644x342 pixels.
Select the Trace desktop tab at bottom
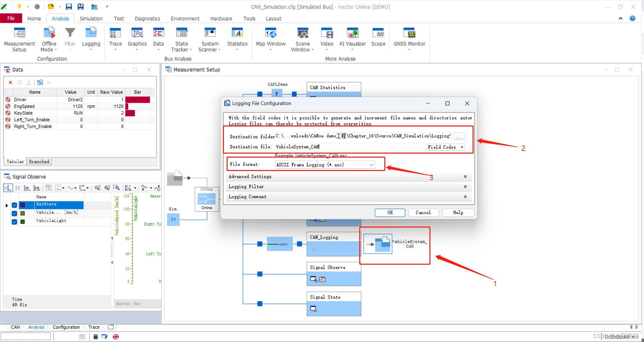pyautogui.click(x=94, y=327)
